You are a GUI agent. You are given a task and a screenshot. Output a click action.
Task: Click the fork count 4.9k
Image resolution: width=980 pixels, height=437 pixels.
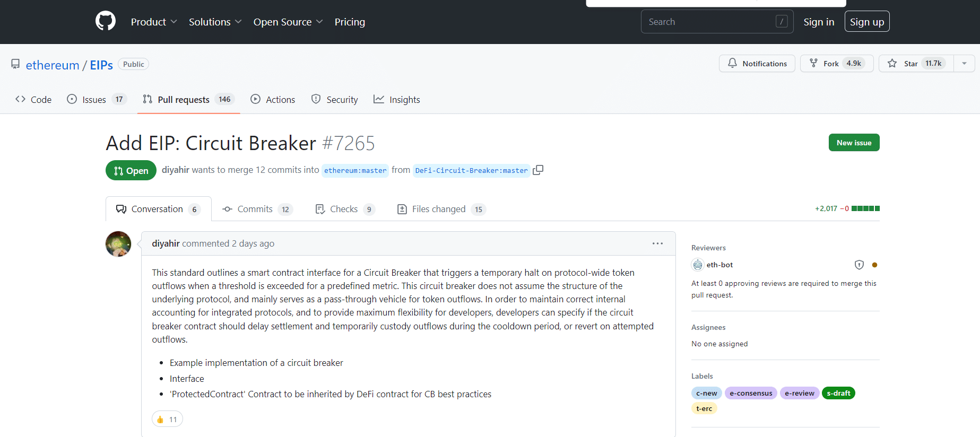(x=854, y=63)
